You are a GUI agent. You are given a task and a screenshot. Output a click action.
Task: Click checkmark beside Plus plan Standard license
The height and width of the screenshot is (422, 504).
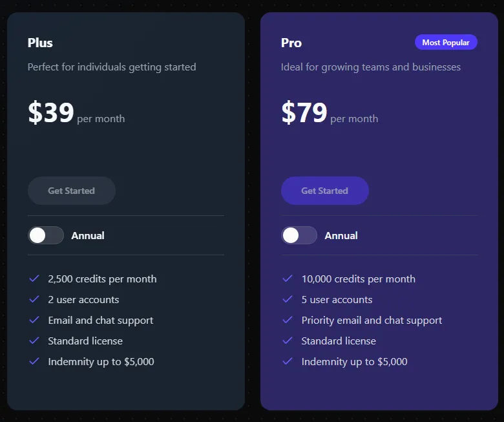coord(34,341)
